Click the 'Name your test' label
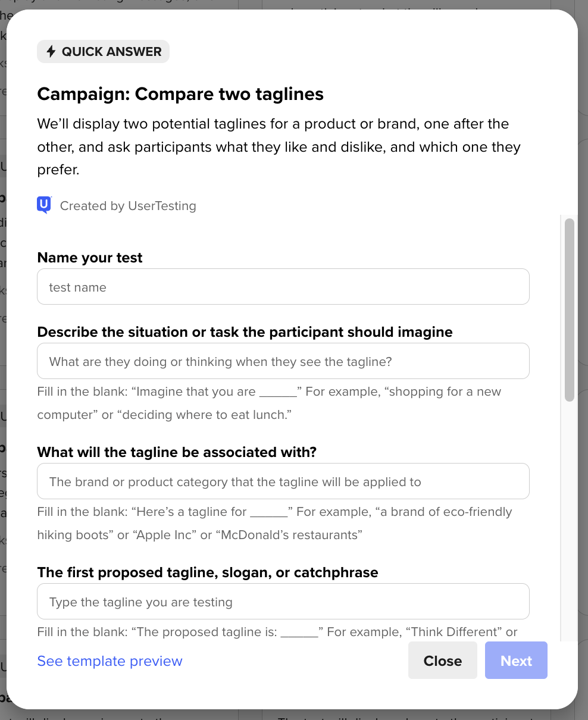This screenshot has height=720, width=588. pyautogui.click(x=90, y=258)
